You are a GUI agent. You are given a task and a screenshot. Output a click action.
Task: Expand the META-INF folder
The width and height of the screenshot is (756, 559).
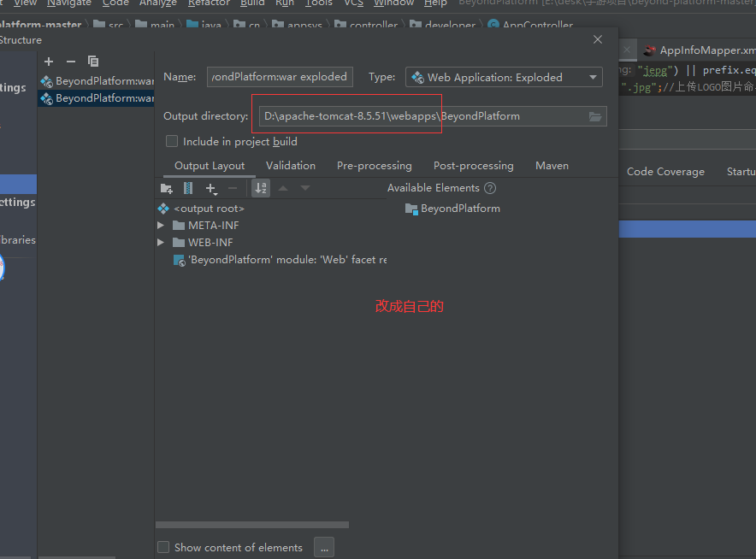tap(161, 225)
